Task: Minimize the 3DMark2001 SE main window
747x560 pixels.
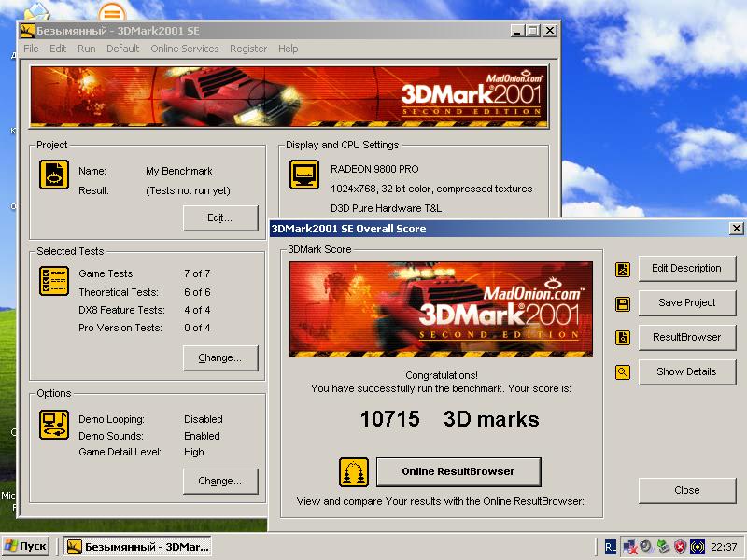Action: pos(517,31)
